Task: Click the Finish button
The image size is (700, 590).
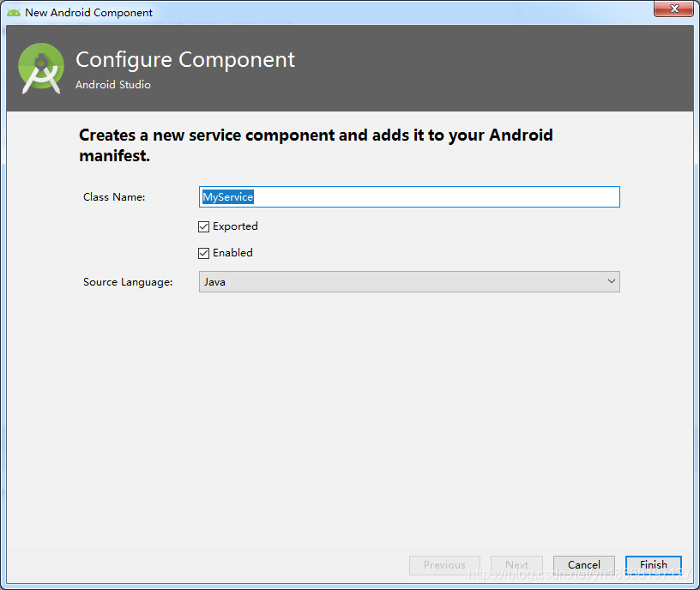Action: click(653, 565)
